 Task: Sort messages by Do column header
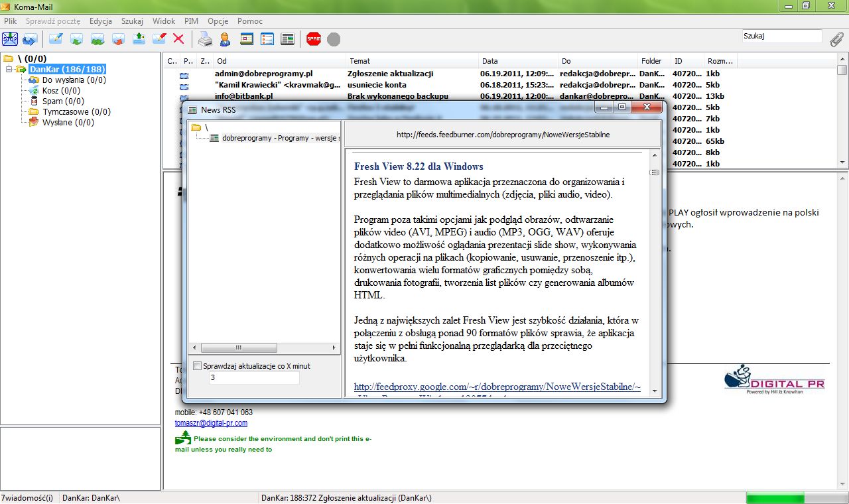[598, 61]
